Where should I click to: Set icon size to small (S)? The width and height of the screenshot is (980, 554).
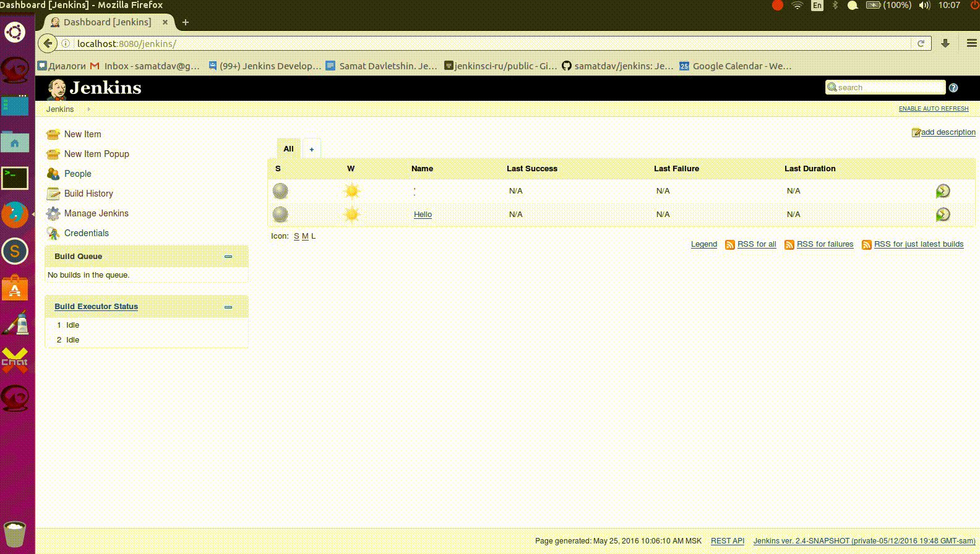coord(296,236)
